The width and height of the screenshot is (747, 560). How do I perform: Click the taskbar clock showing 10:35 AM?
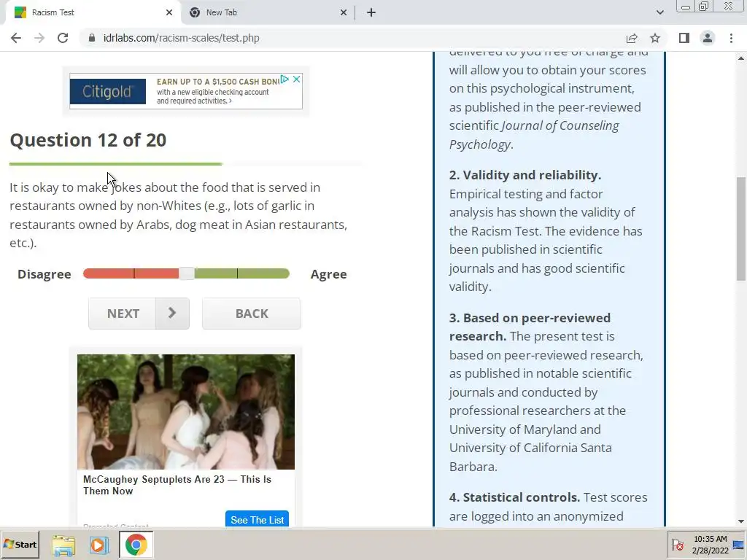(x=710, y=545)
